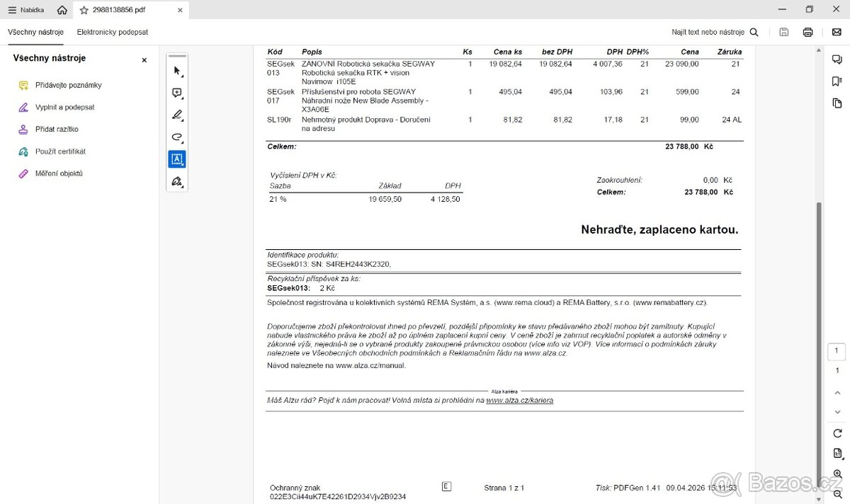Click the save disk icon
The width and height of the screenshot is (850, 504).
point(784,32)
